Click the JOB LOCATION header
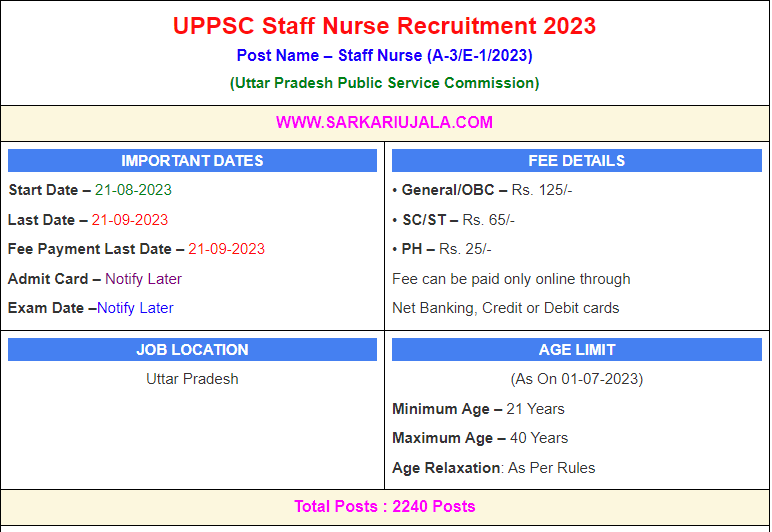 (x=192, y=350)
